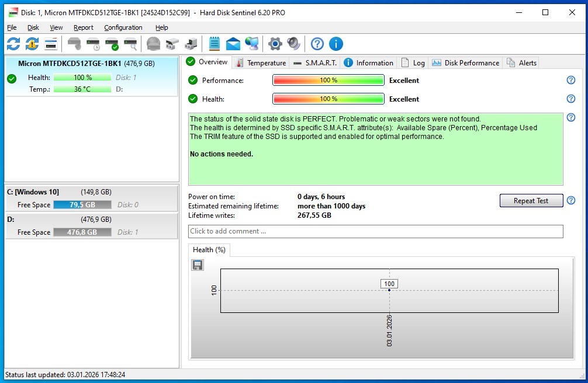
Task: Click the blue Refresh disks toolbar icon
Action: point(13,44)
